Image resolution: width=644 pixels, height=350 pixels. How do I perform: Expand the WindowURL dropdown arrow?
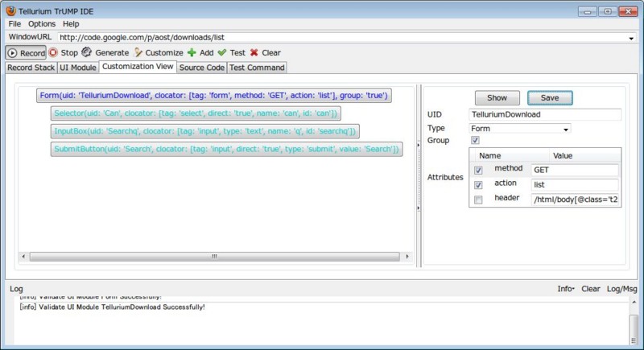(x=631, y=38)
